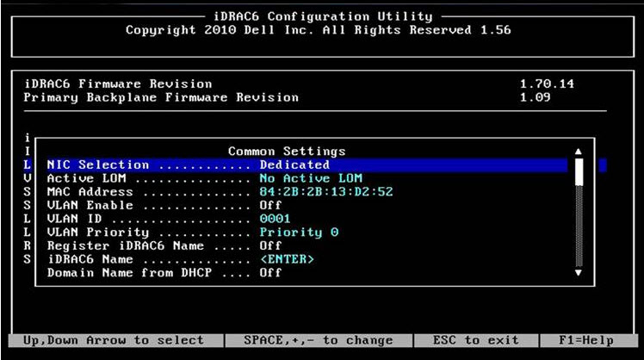Image resolution: width=644 pixels, height=360 pixels.
Task: Click backplane revision value 1.09
Action: pos(535,97)
